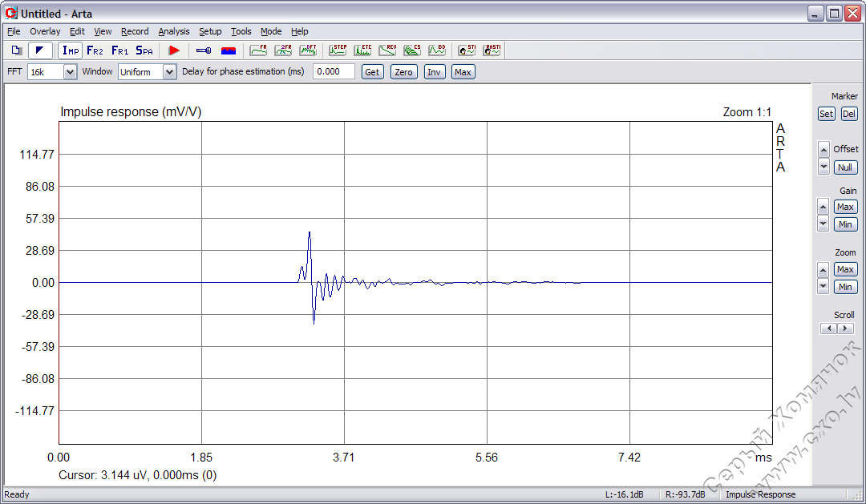Open the blue and red calibration icon

228,50
